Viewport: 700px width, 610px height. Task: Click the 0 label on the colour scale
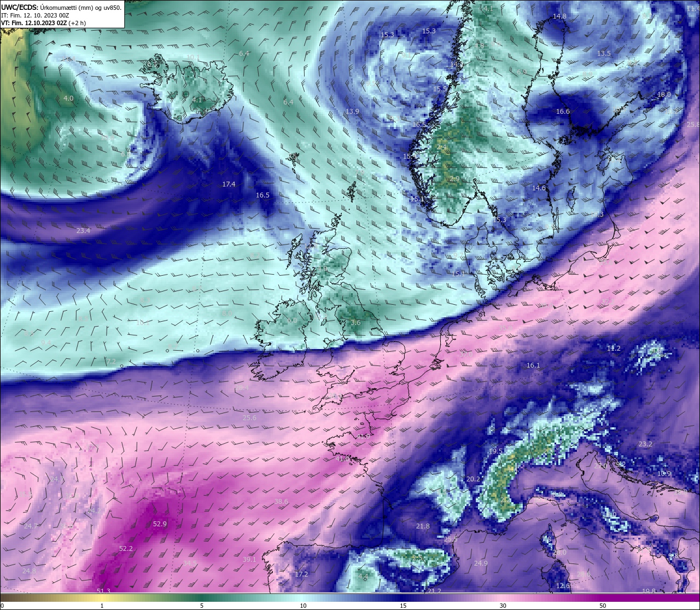(x=2, y=606)
